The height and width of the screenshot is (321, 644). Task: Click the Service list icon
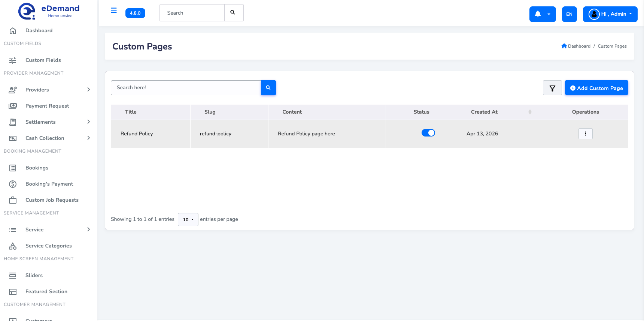pyautogui.click(x=13, y=230)
